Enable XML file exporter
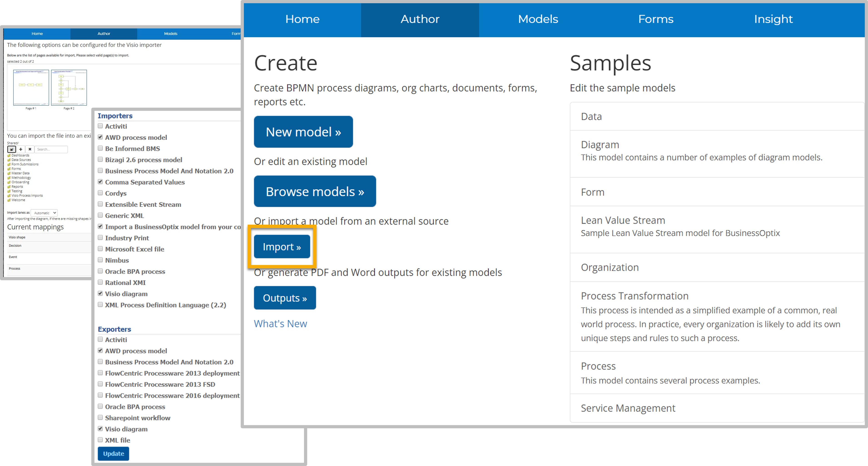 tap(100, 440)
